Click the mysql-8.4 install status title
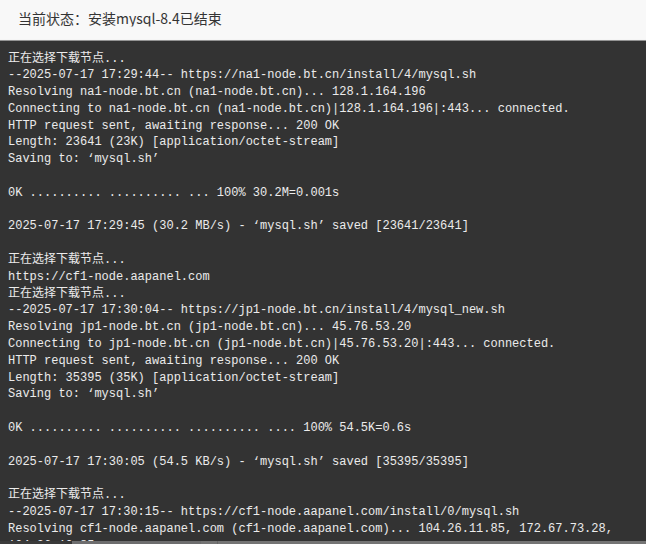 click(120, 19)
